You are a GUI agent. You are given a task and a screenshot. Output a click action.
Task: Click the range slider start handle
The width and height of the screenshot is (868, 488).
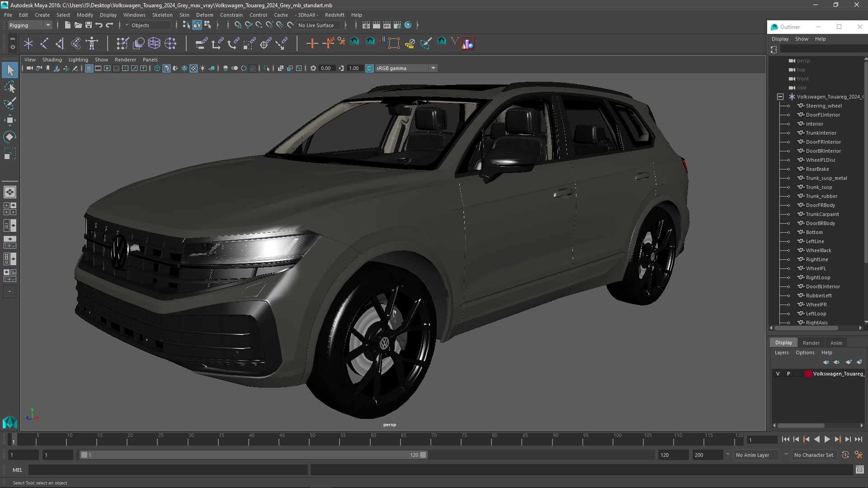pyautogui.click(x=84, y=455)
